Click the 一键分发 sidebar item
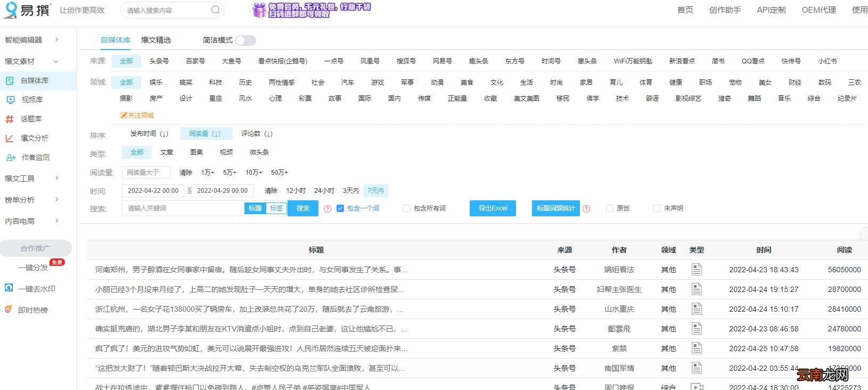The image size is (868, 390). (33, 267)
